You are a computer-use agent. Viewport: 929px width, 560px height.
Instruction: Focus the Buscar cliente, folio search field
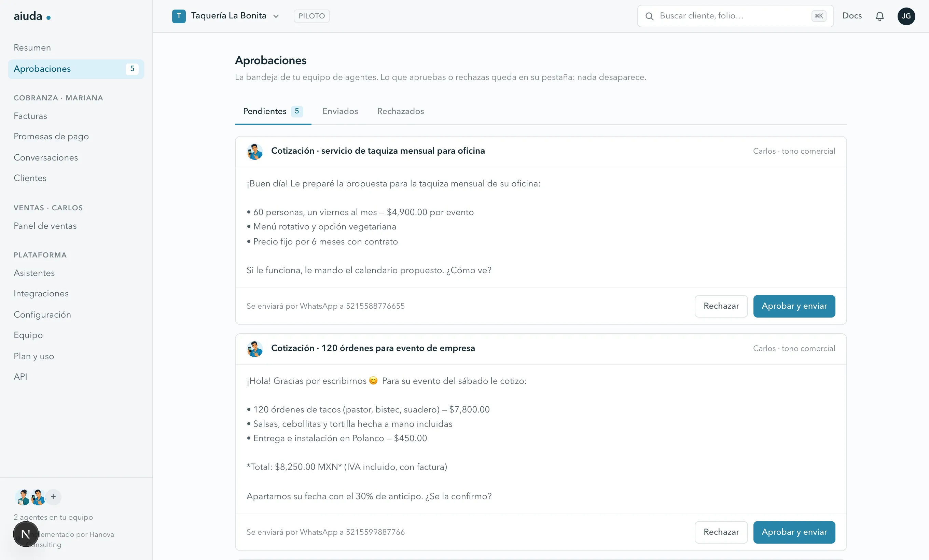[x=735, y=16]
